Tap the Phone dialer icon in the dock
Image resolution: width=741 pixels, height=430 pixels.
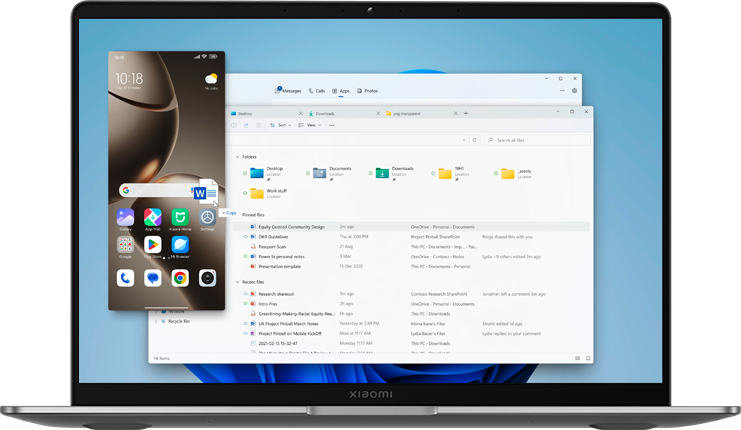point(125,278)
